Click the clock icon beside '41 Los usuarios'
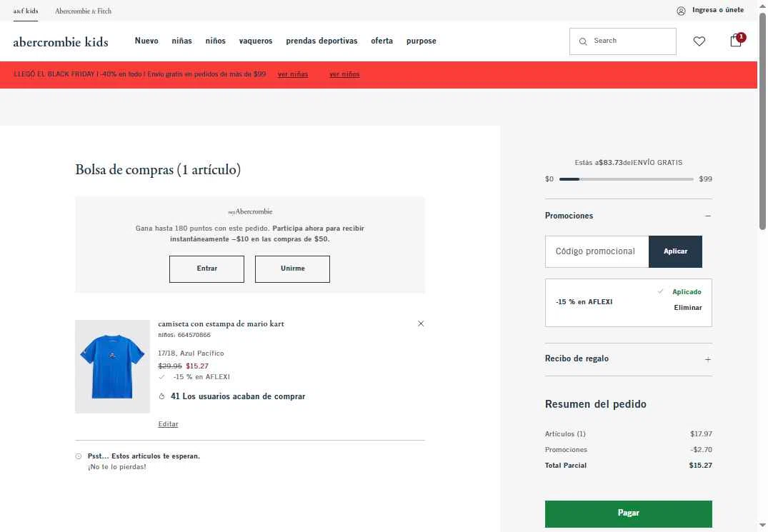This screenshot has height=532, width=768. [x=161, y=396]
